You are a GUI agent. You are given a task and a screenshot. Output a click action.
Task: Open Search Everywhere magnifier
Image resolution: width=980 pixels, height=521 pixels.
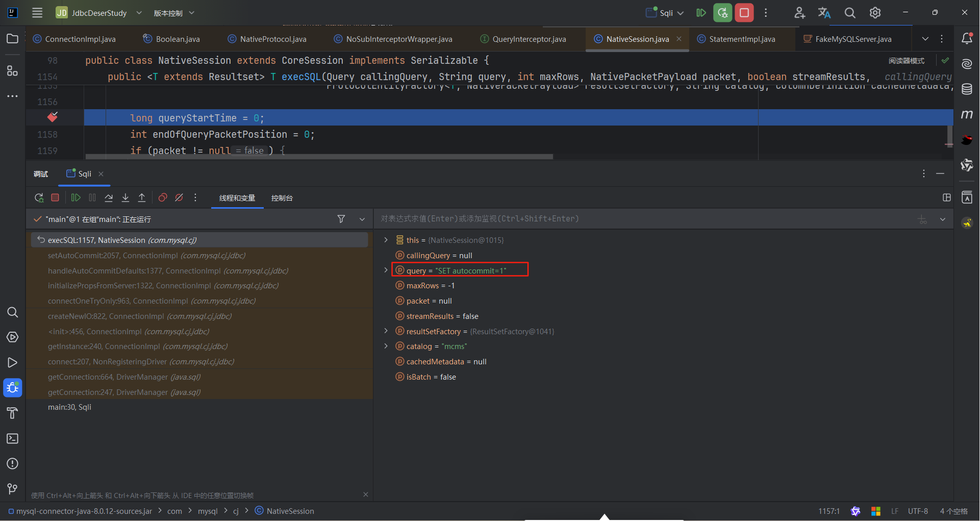click(x=850, y=13)
